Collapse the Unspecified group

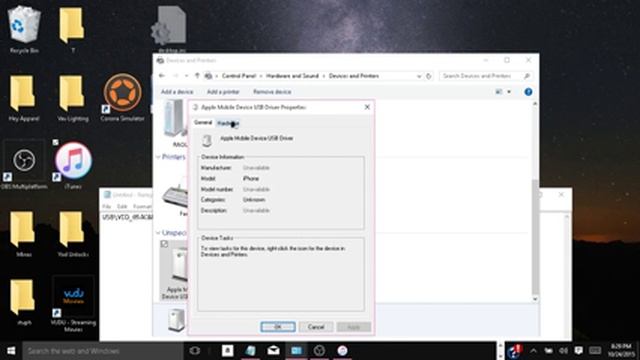(x=158, y=233)
